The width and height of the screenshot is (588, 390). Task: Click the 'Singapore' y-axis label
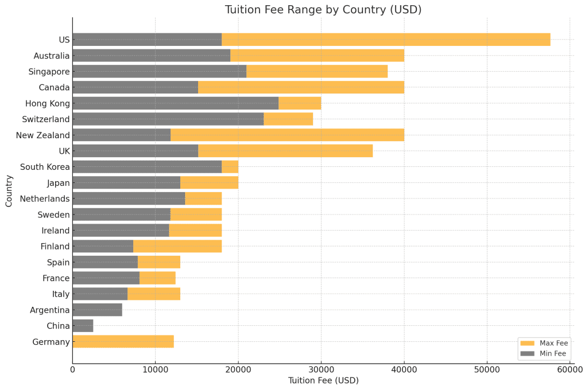tap(49, 72)
